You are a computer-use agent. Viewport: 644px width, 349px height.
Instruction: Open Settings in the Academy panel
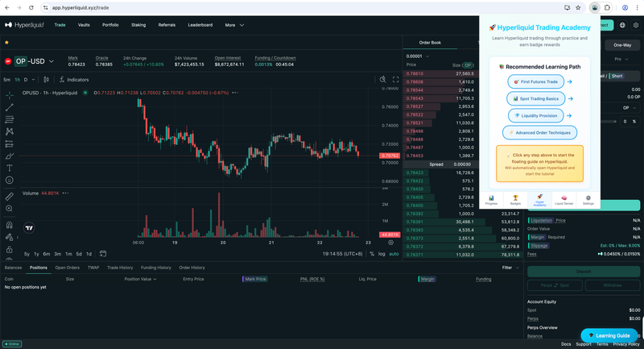point(588,199)
